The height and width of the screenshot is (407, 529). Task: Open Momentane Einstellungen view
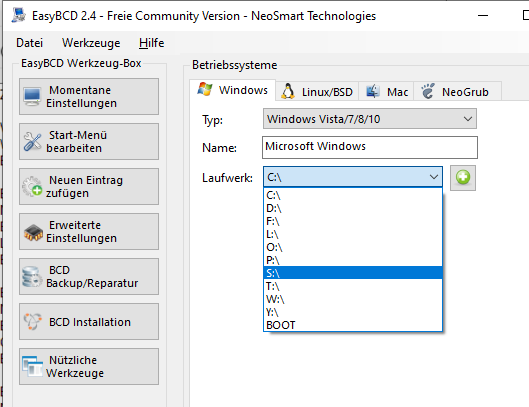(89, 97)
